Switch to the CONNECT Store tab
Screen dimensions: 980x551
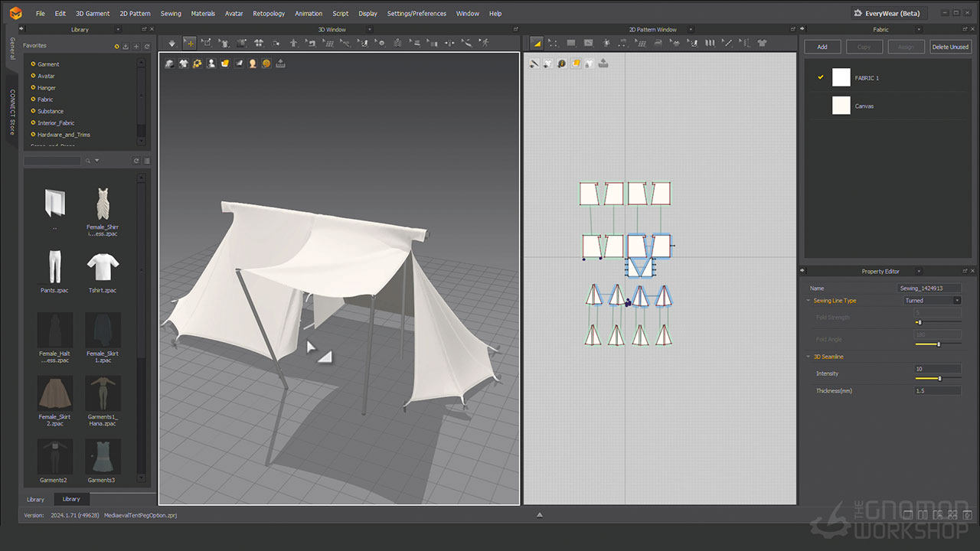pos(12,112)
